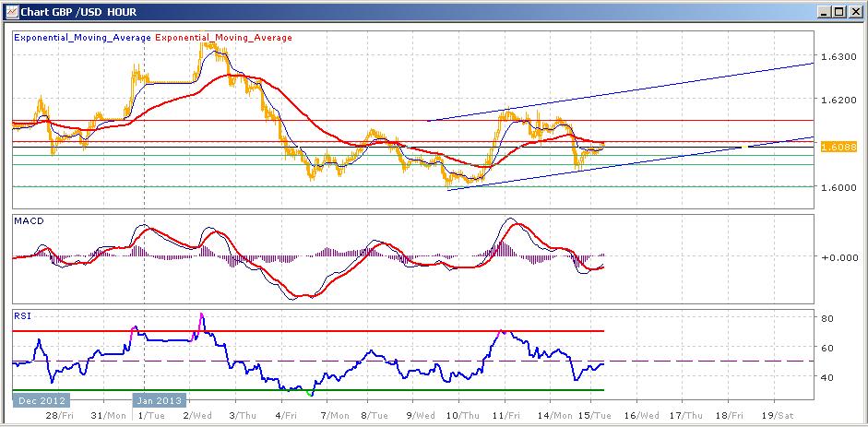This screenshot has width=868, height=427.
Task: Close the GBP/USD HOUR chart window
Action: pyautogui.click(x=854, y=12)
